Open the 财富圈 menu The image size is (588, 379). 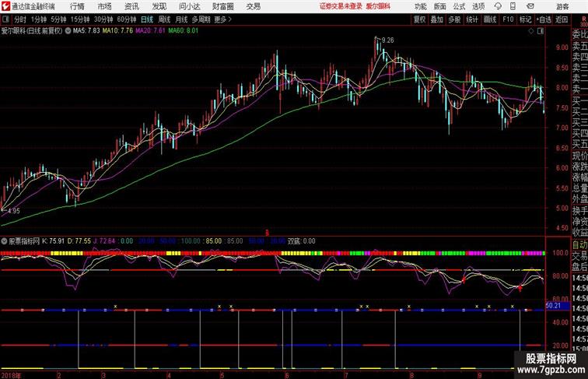(x=222, y=6)
